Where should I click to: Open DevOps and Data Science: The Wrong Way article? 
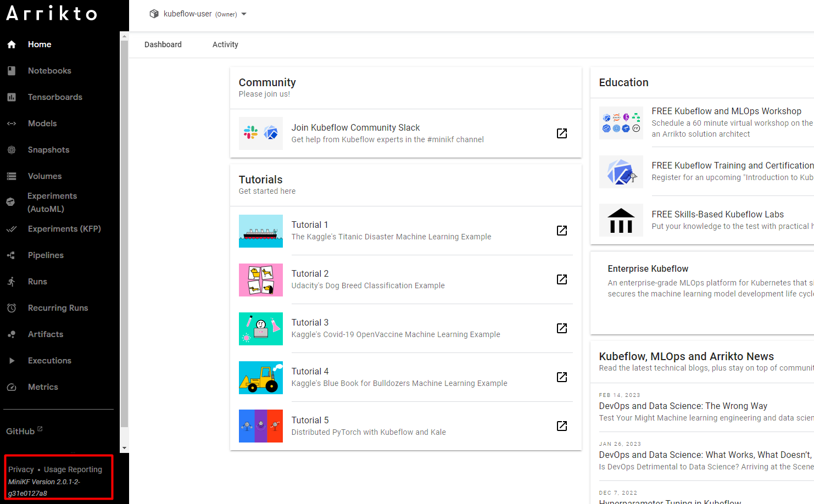point(683,406)
